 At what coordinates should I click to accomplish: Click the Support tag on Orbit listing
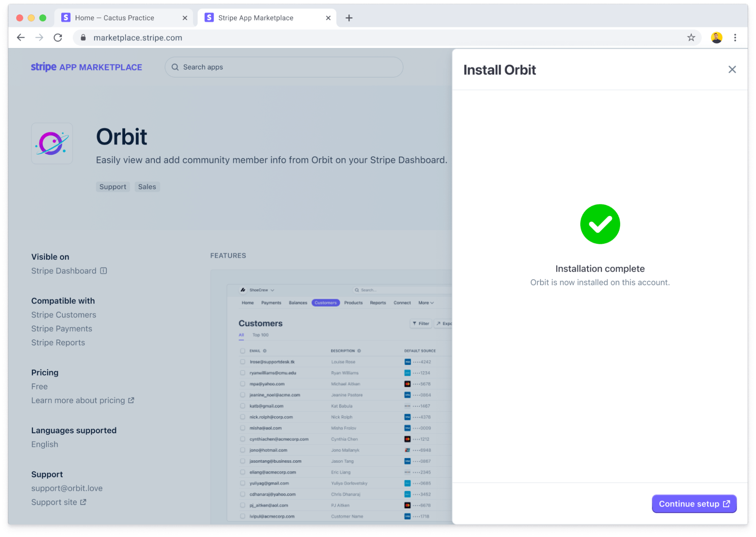(112, 187)
